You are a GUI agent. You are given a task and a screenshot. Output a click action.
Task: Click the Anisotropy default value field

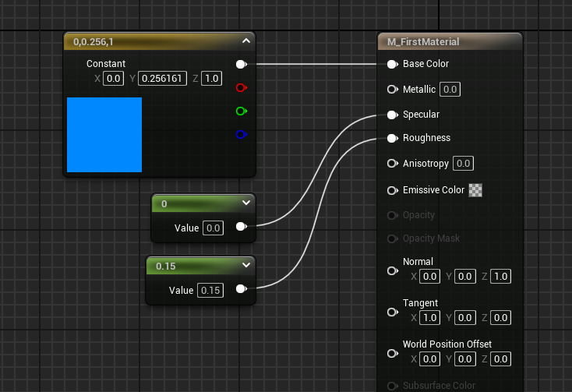(464, 164)
